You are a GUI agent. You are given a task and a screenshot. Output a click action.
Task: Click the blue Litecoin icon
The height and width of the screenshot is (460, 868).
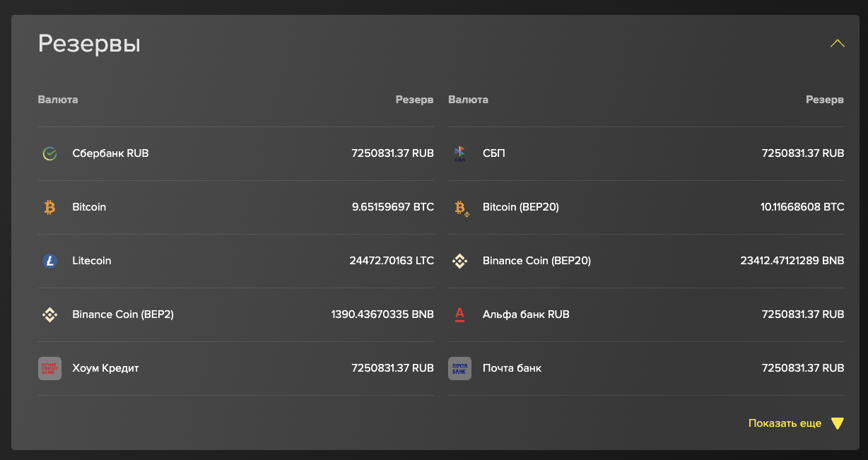point(49,261)
